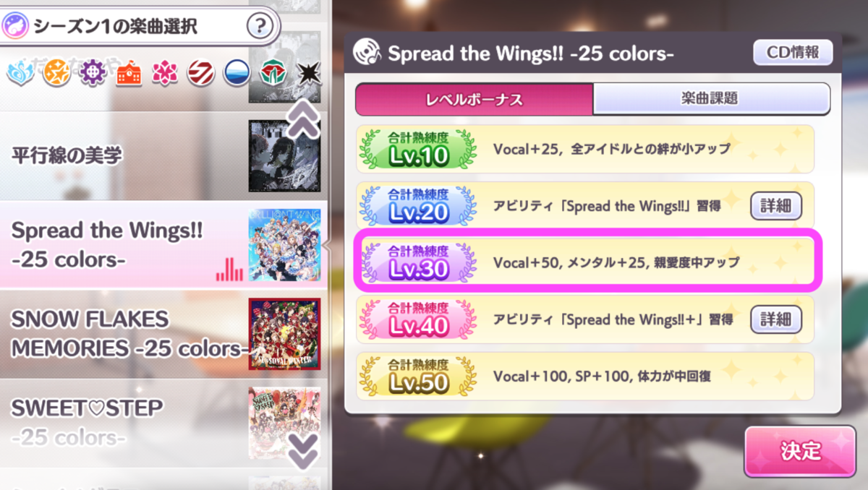Select the pink flower unit icon
The width and height of the screenshot is (868, 490).
point(165,72)
